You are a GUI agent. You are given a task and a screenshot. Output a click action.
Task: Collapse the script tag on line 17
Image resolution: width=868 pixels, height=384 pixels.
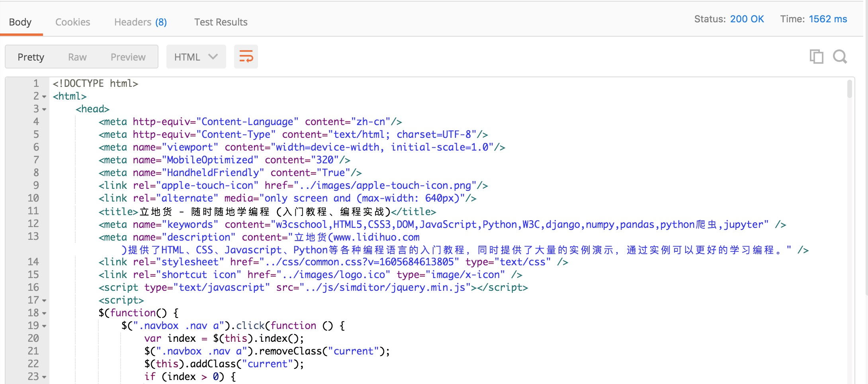tap(44, 301)
